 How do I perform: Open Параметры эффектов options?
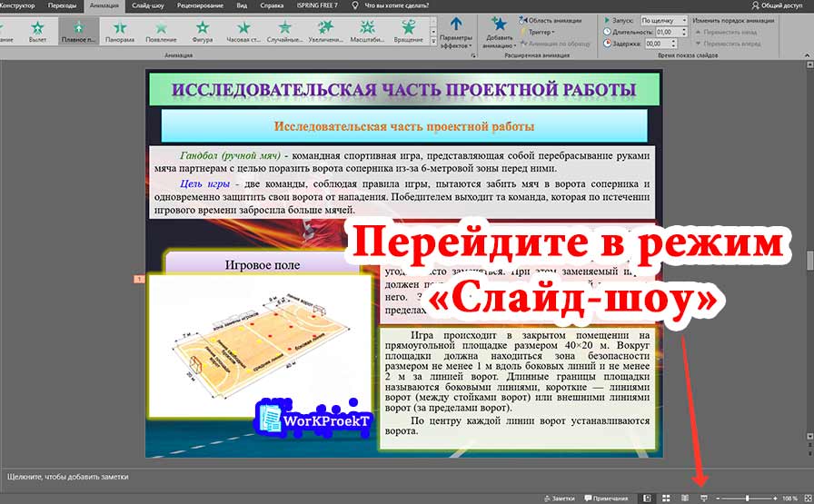(x=456, y=33)
